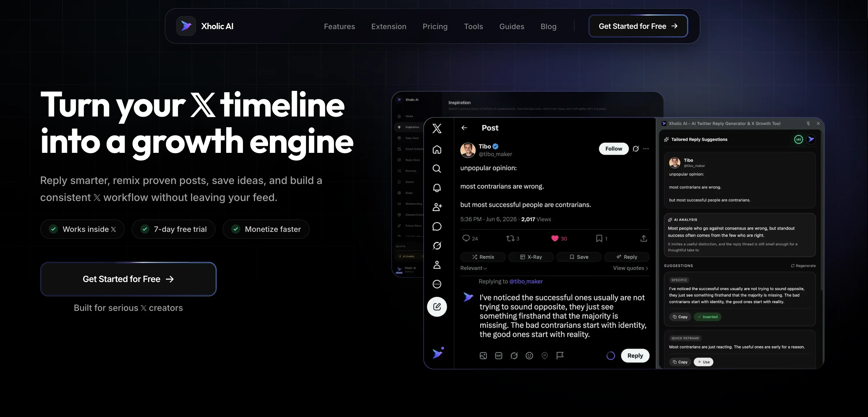Click the character count progress ring in the composer

click(611, 355)
